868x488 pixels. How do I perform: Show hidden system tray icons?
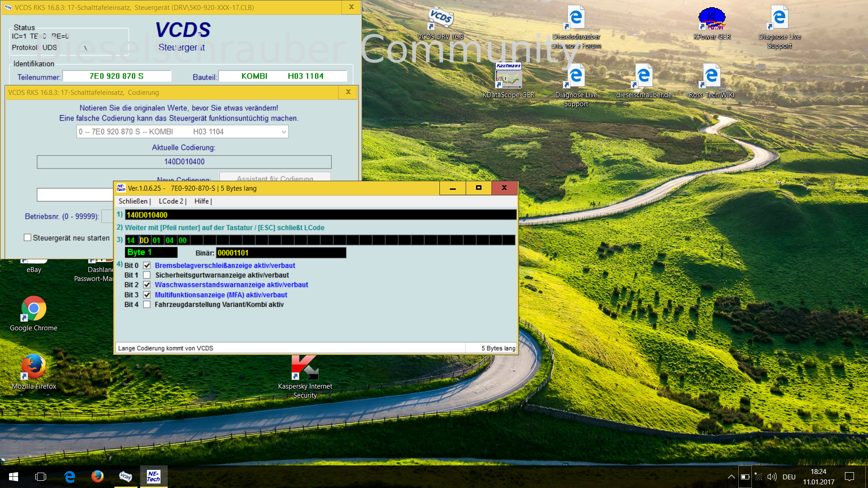coord(731,477)
